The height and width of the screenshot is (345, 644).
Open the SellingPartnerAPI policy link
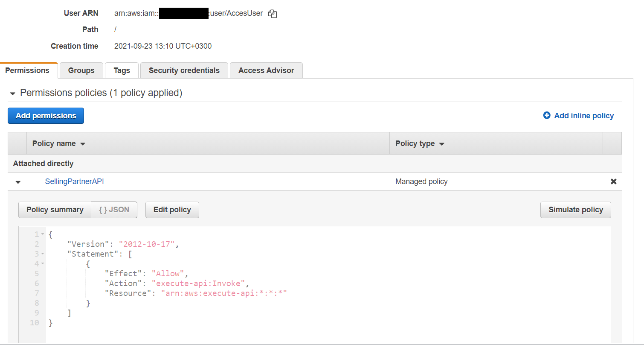74,181
